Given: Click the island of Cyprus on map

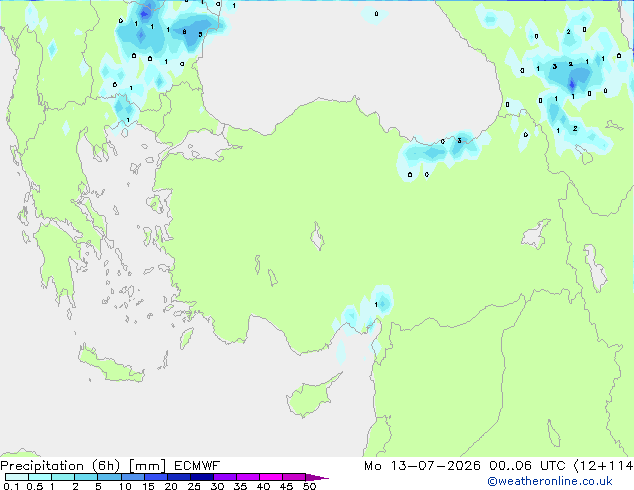Looking at the screenshot, I should [309, 398].
